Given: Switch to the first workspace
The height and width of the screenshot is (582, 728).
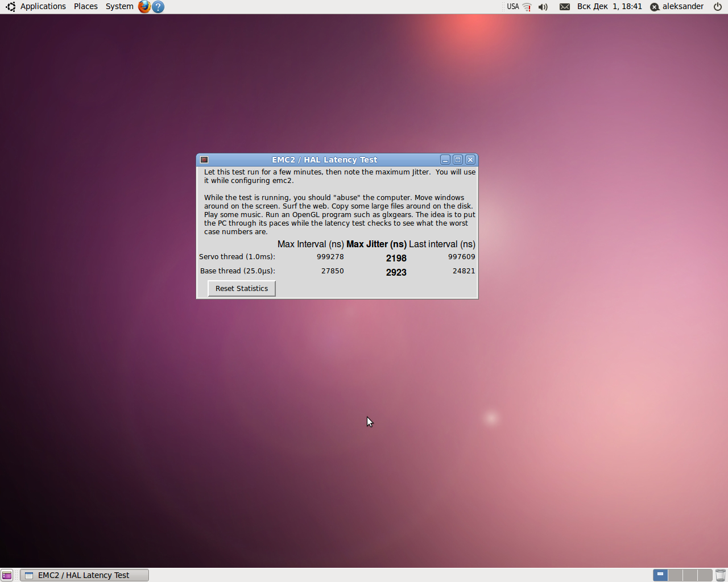Looking at the screenshot, I should click(660, 575).
